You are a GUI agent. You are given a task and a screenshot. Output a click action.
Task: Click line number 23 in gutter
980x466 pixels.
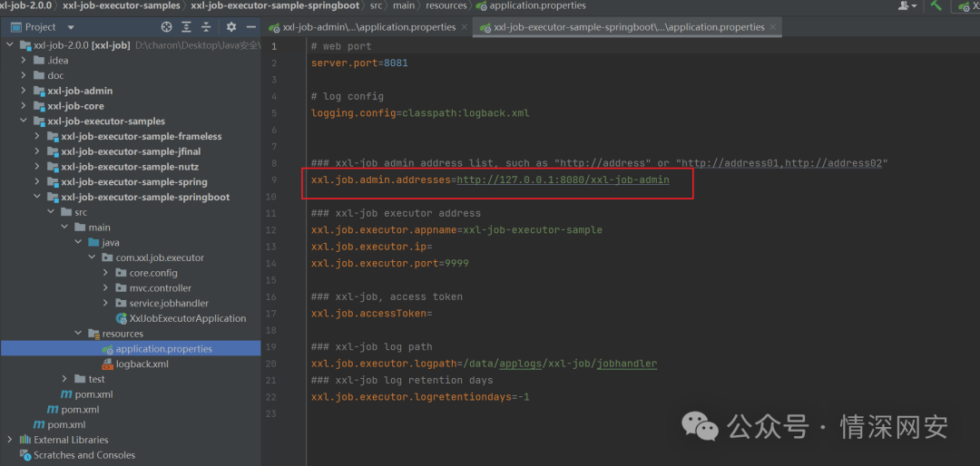[x=271, y=413]
